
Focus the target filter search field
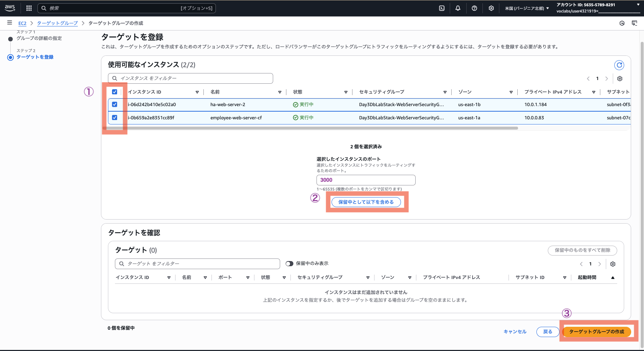198,264
